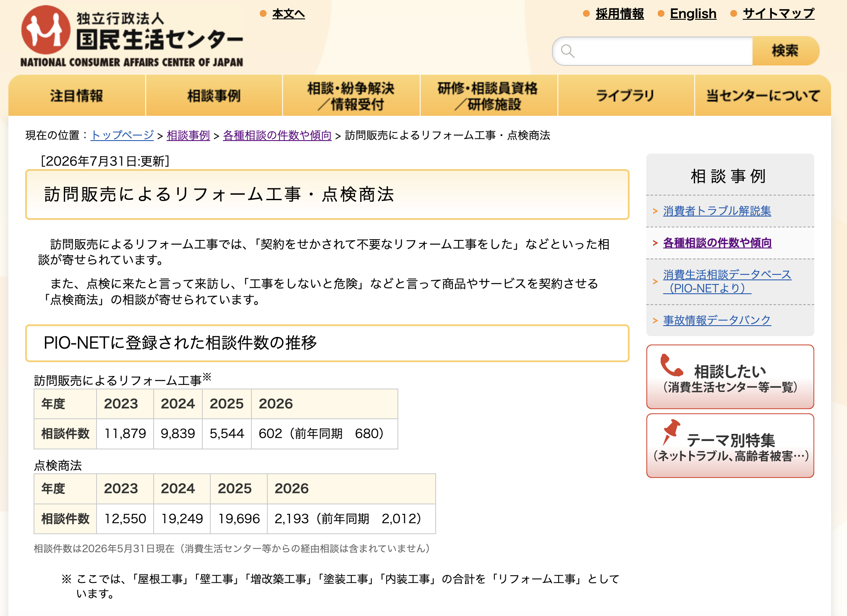Open the 注目情報 menu tab
Screen dimensions: 847x616
click(77, 96)
